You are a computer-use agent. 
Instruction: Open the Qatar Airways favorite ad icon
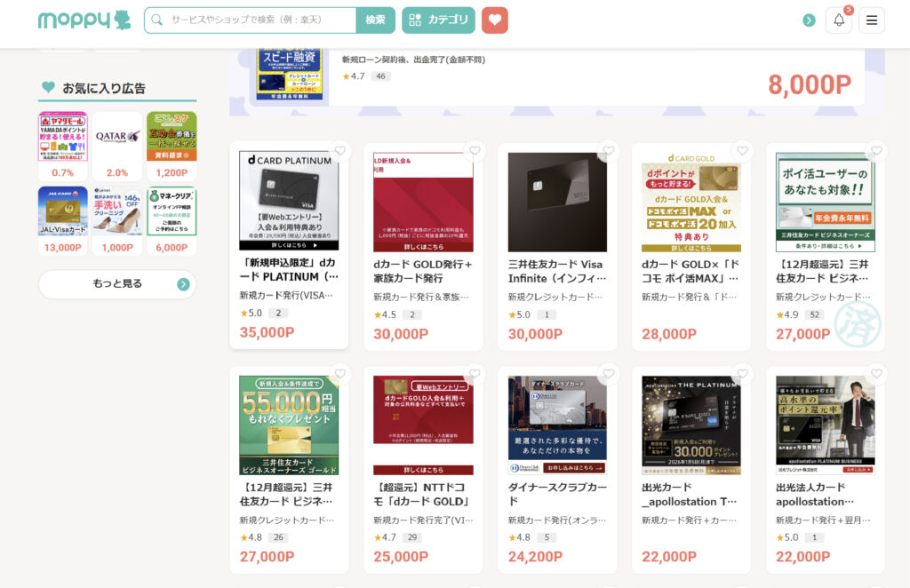pos(117,137)
